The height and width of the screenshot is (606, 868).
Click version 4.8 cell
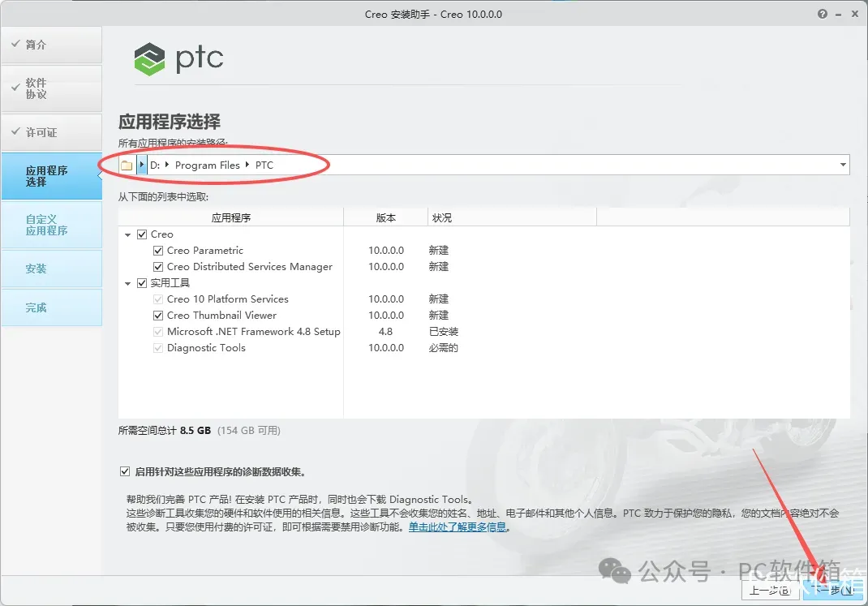(x=385, y=332)
